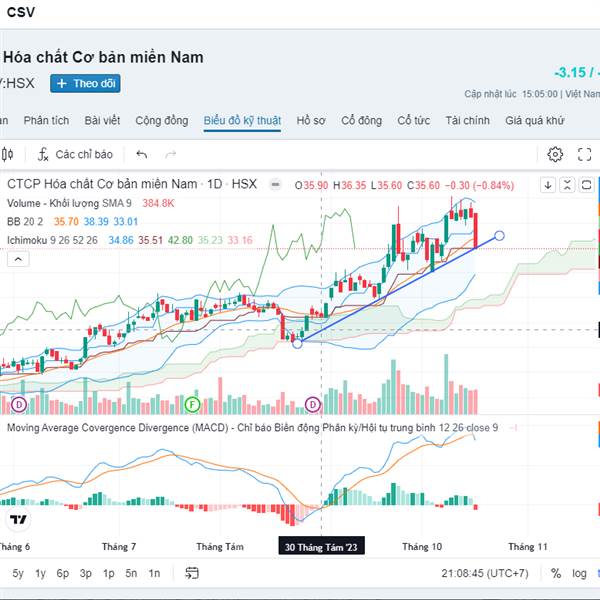Open the go-to-date calendar icon
This screenshot has height=600, width=600.
coord(192,573)
